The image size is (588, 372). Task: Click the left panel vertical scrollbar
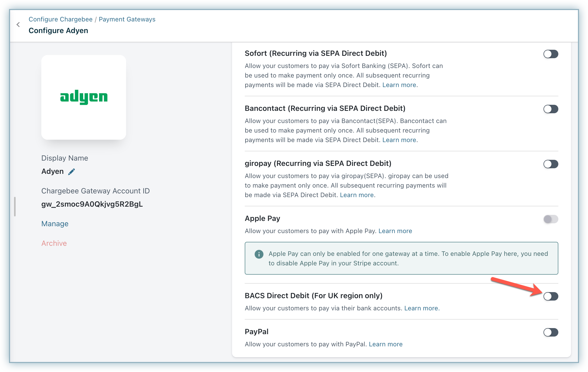tap(15, 206)
